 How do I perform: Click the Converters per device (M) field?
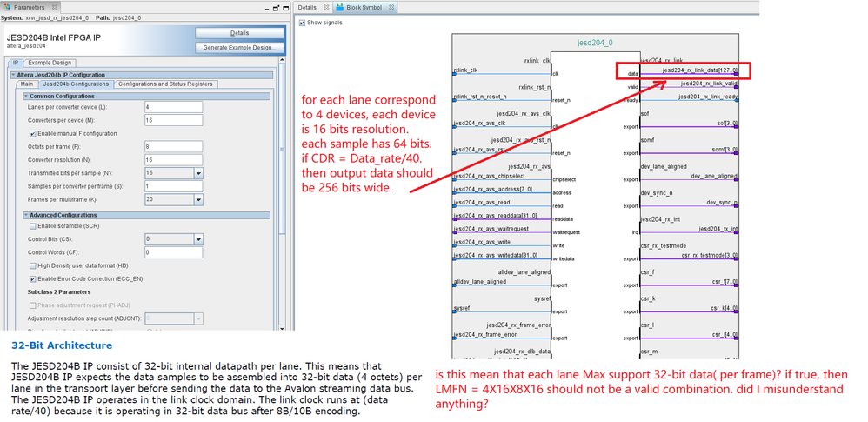coord(173,120)
